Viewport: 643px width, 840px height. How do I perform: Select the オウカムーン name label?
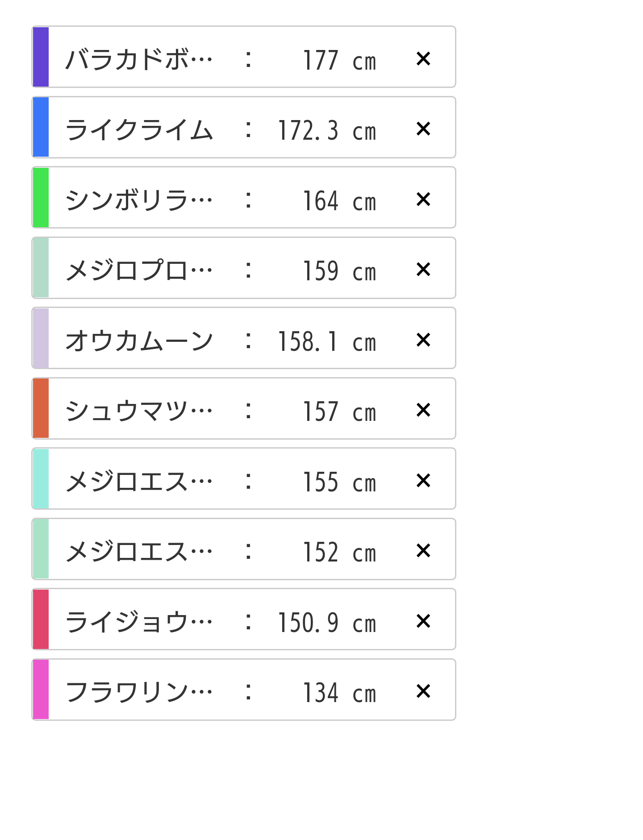[139, 341]
